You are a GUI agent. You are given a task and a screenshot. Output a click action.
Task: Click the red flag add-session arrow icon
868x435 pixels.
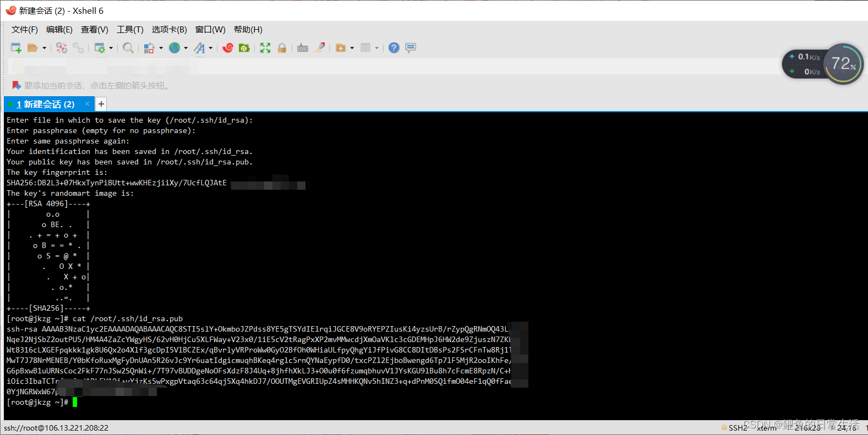[17, 86]
